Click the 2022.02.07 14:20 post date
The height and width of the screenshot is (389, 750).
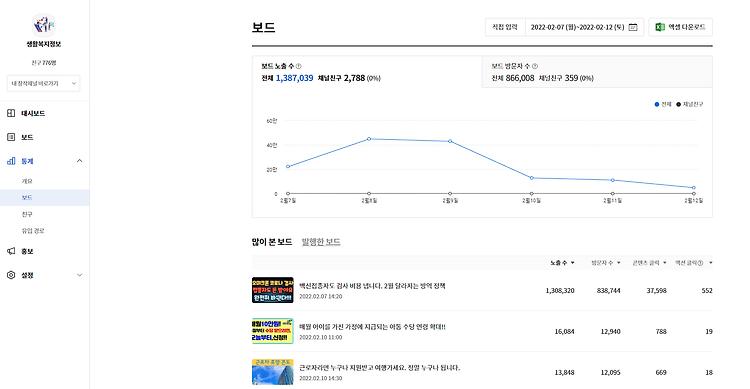click(320, 297)
